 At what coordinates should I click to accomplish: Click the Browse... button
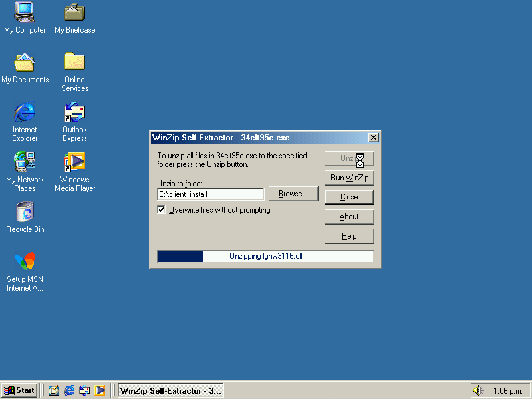click(x=293, y=194)
